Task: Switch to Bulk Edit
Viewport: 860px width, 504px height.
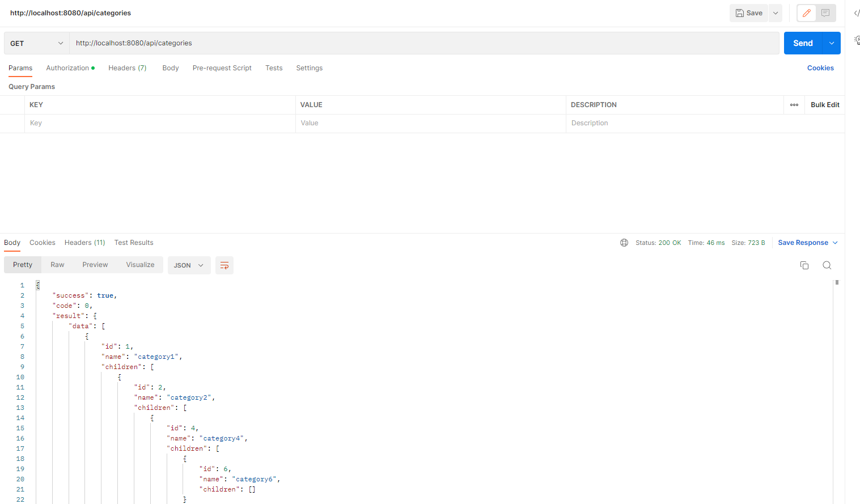Action: tap(825, 105)
